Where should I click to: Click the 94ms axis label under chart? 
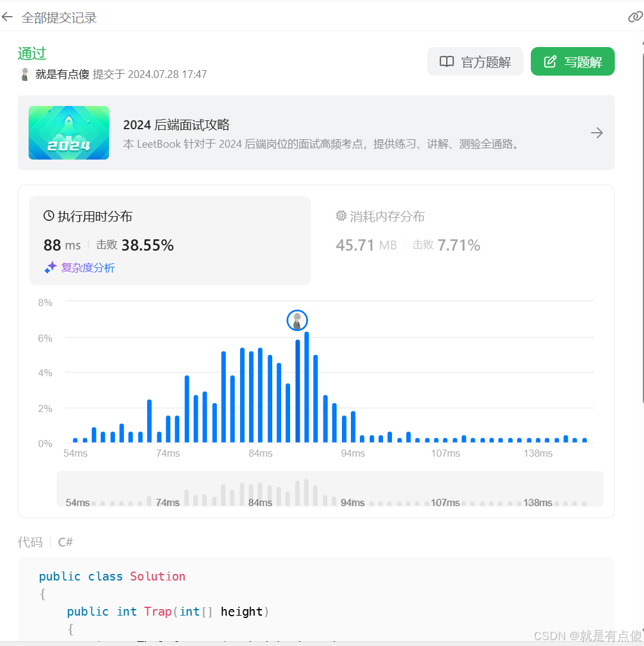353,453
